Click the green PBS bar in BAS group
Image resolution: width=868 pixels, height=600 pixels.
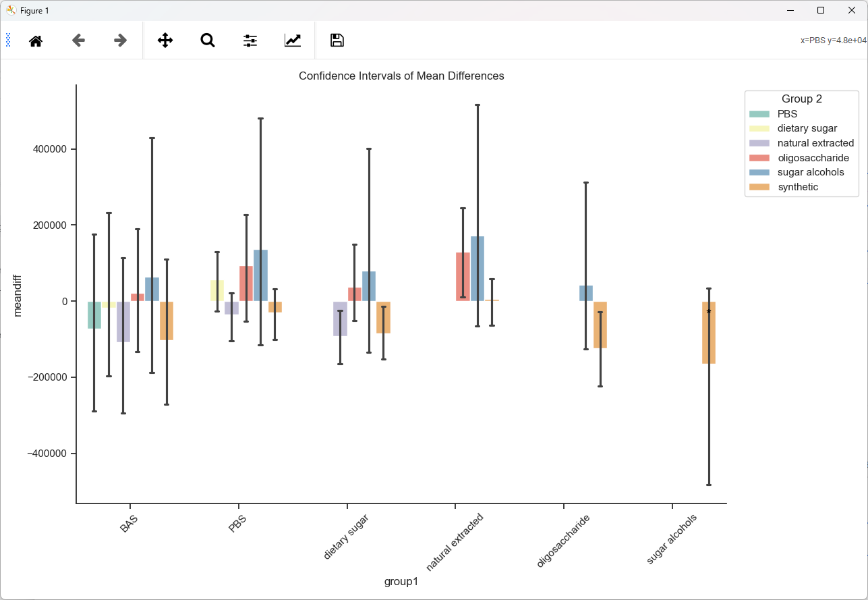94,315
